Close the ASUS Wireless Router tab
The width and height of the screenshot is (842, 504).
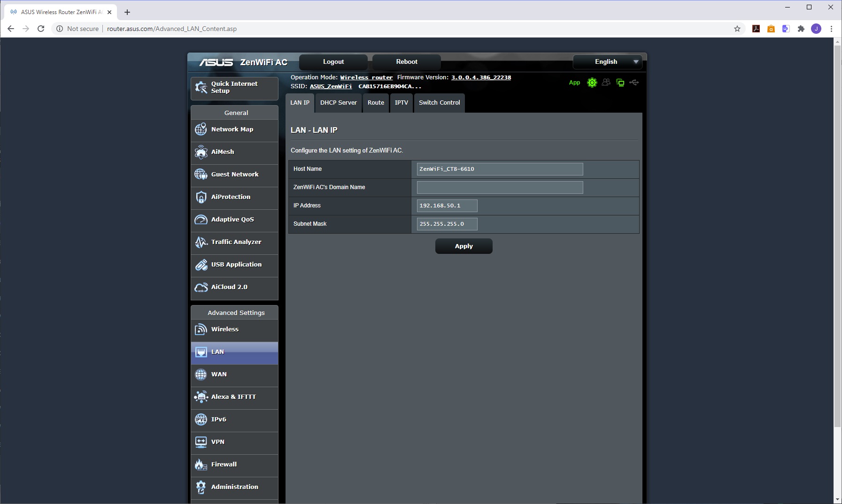pyautogui.click(x=109, y=12)
